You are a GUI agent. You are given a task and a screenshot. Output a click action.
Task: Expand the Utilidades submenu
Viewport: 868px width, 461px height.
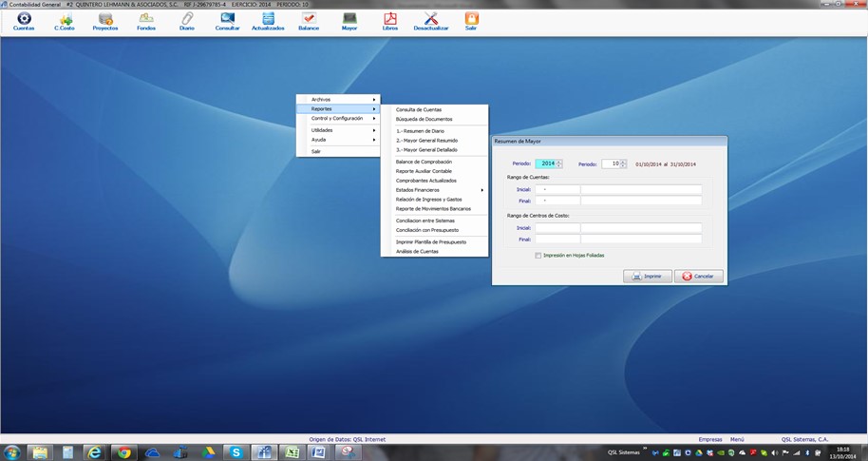(x=338, y=130)
